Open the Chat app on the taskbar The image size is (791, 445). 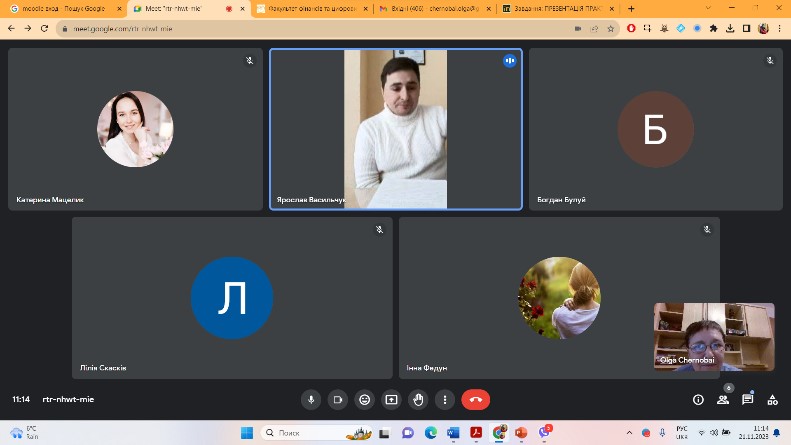(408, 432)
